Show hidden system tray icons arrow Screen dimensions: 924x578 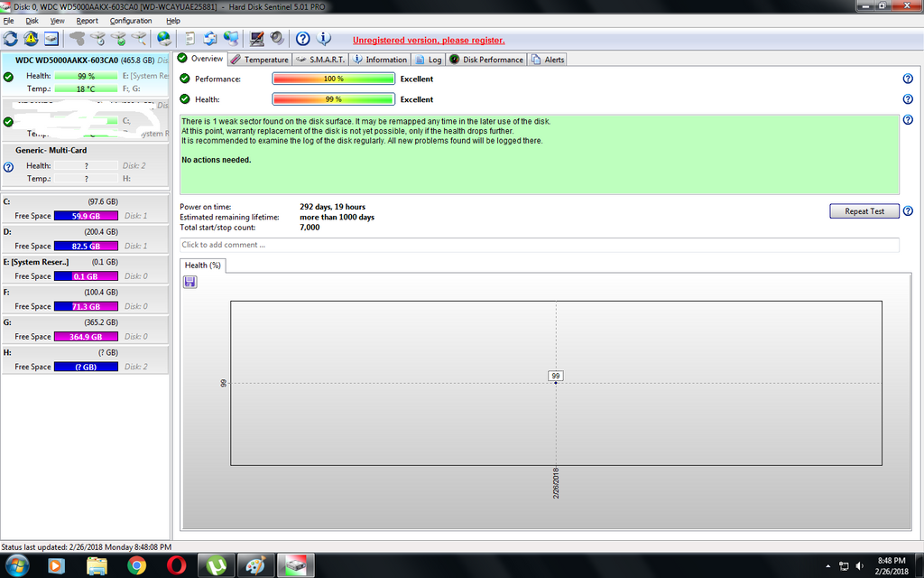[827, 565]
